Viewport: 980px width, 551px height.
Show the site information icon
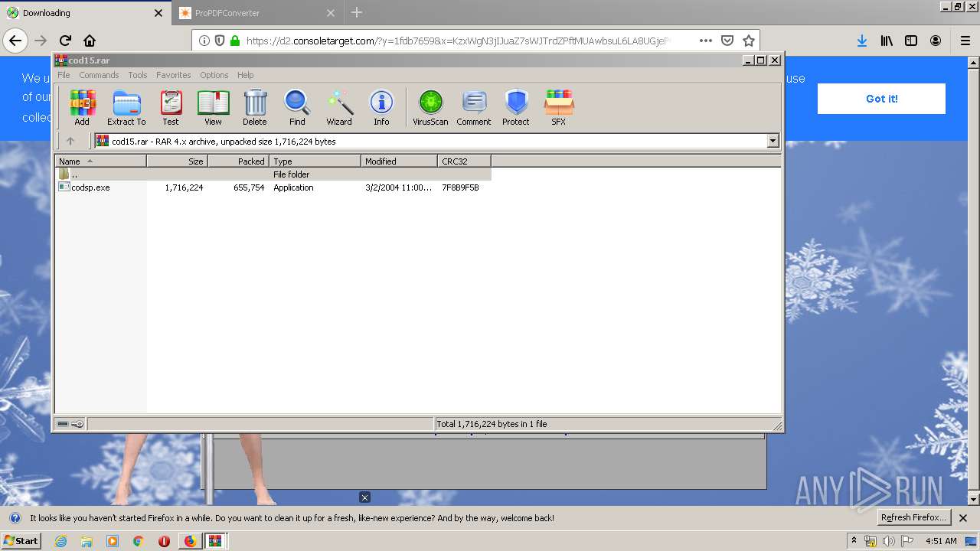[x=204, y=41]
